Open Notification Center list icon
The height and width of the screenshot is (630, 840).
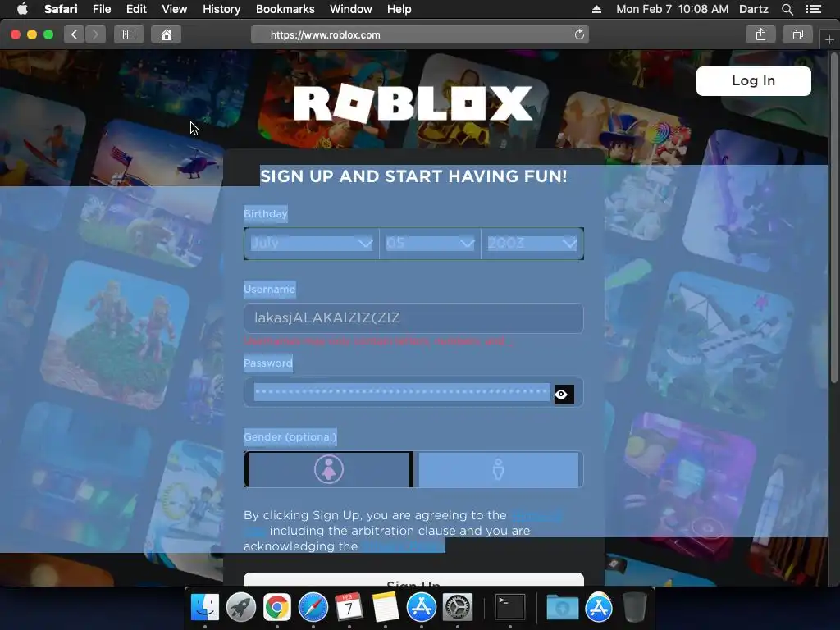813,9
